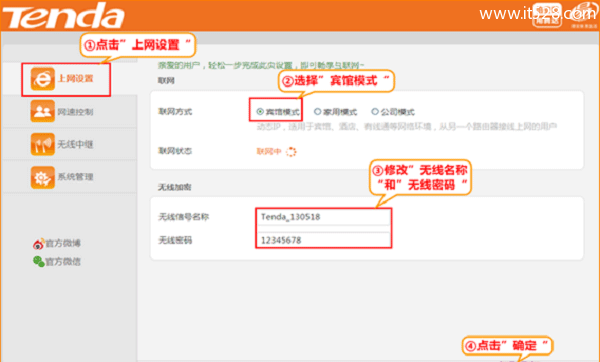The image size is (600, 362).
Task: Choose the 家用模式 radio button
Action: 317,111
